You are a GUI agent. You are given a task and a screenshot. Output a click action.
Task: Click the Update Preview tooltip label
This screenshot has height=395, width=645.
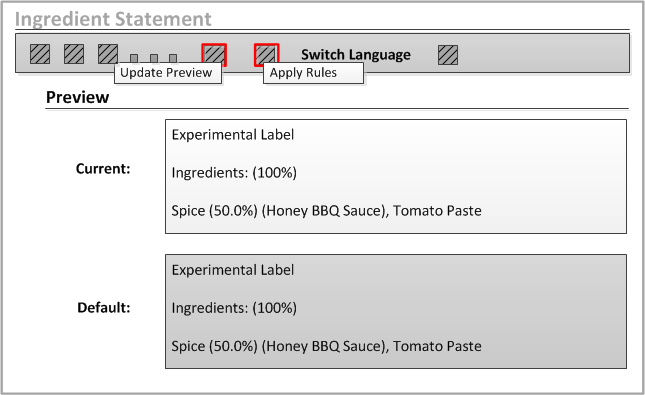pyautogui.click(x=168, y=73)
